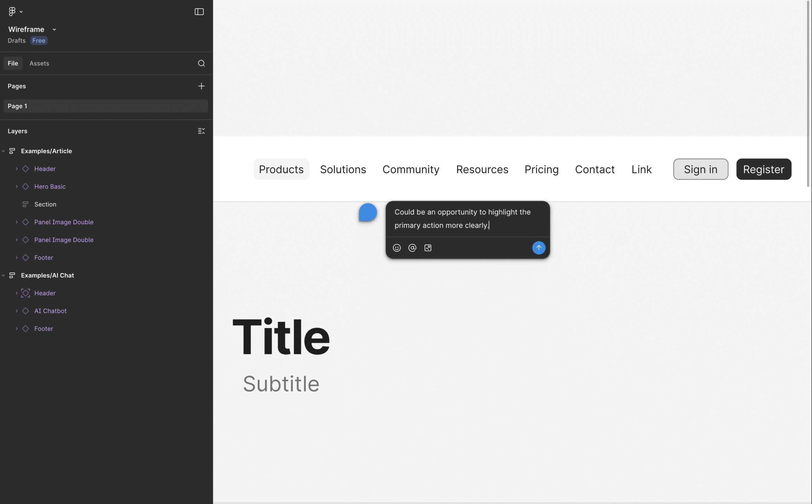This screenshot has width=812, height=504.
Task: Attach image to comment
Action: [x=428, y=248]
